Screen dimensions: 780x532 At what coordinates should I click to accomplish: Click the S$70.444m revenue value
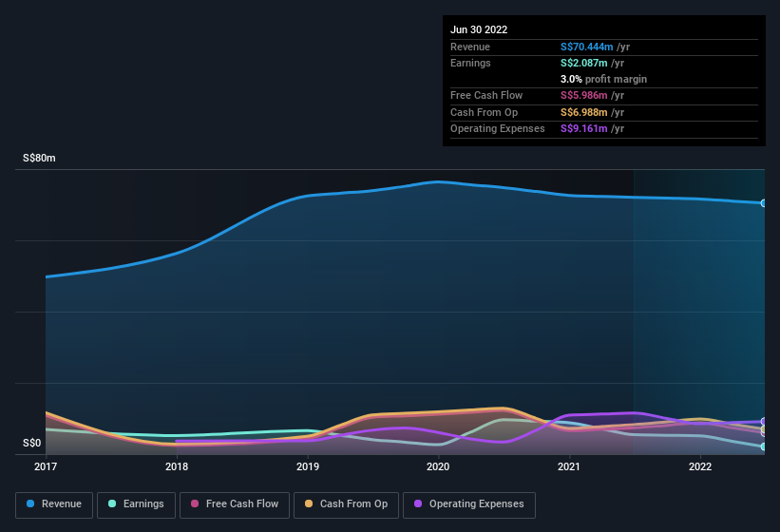586,47
